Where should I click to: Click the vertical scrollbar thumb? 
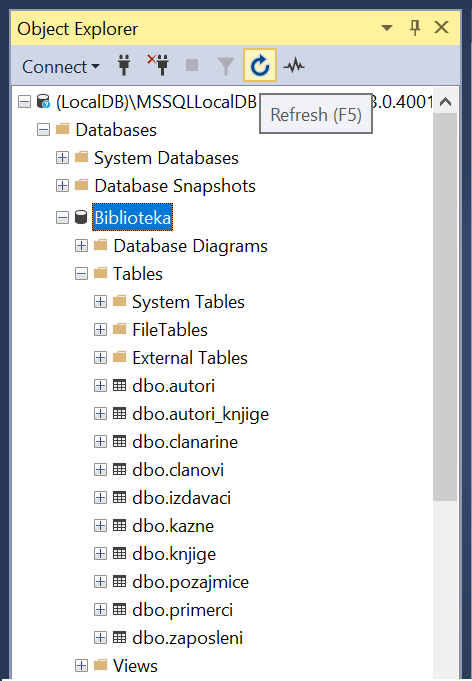tap(445, 307)
